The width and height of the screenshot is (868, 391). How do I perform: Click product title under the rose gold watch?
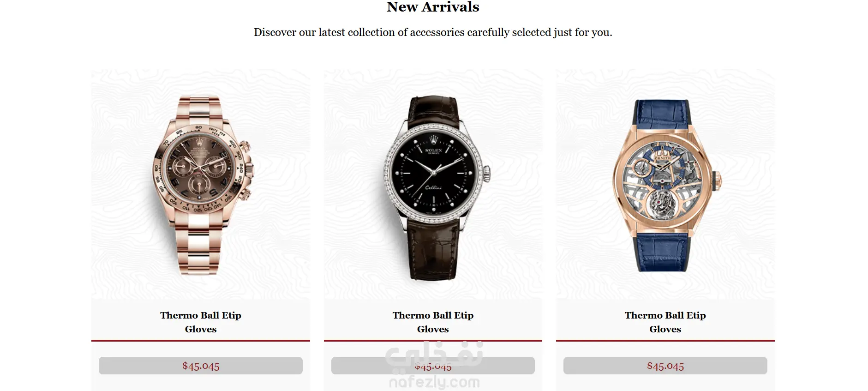click(201, 322)
